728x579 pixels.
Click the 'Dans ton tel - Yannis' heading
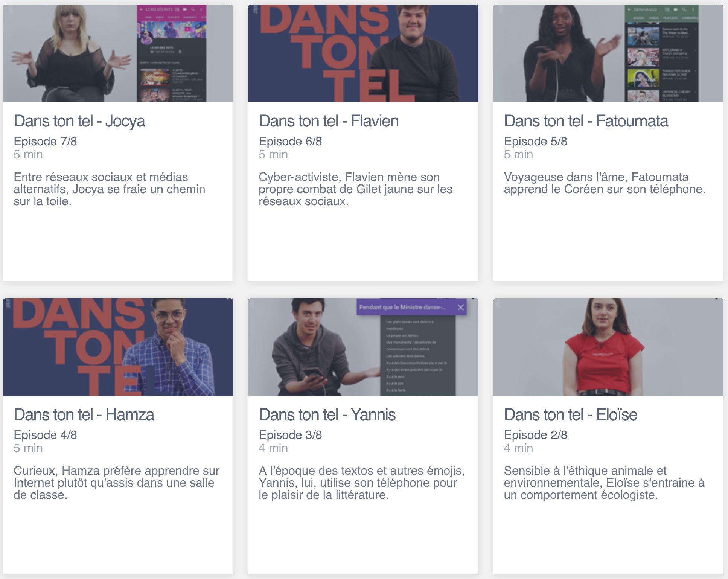pos(327,415)
